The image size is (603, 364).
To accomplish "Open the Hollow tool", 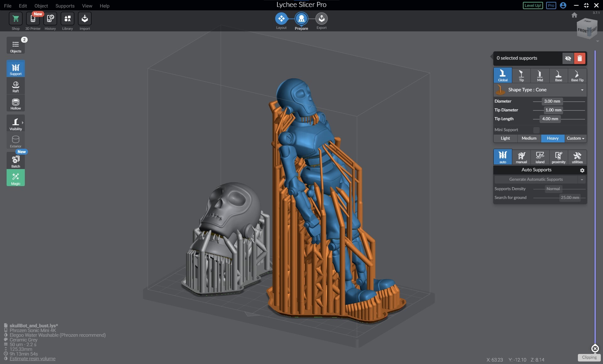I will [x=15, y=103].
